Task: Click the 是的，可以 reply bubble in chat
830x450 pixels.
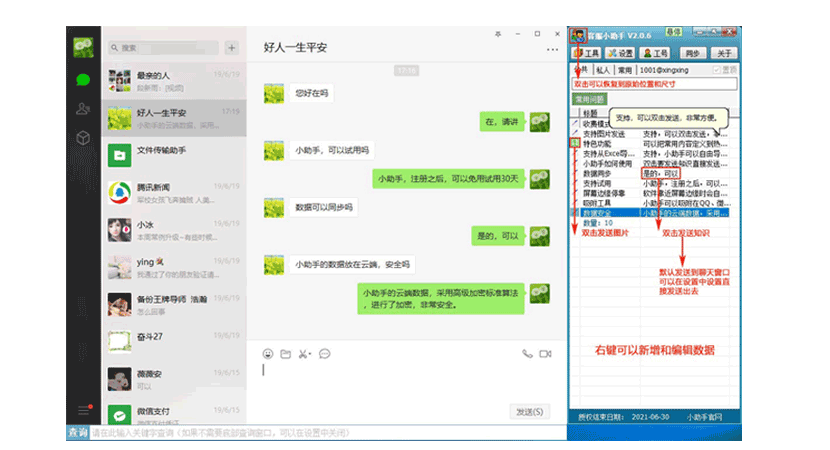Action: pos(498,236)
